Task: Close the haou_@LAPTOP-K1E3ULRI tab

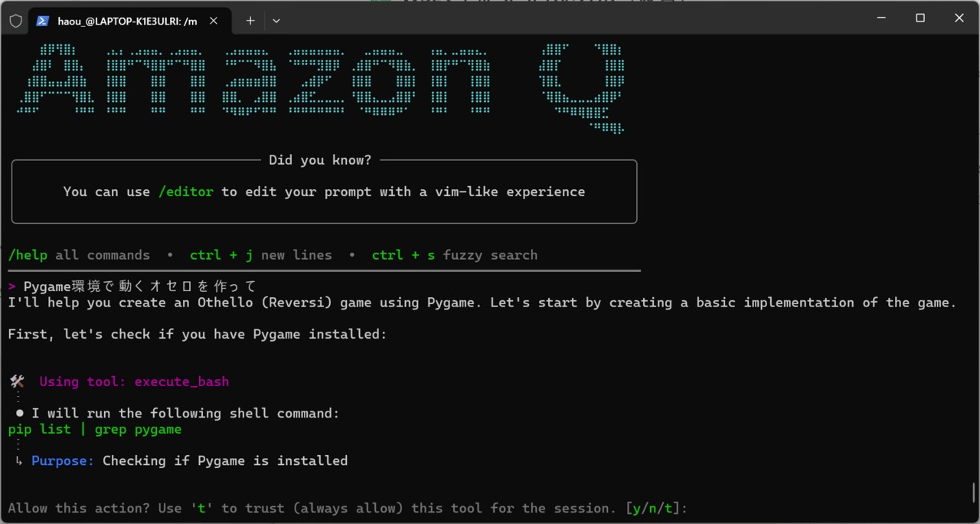Action: coord(214,21)
